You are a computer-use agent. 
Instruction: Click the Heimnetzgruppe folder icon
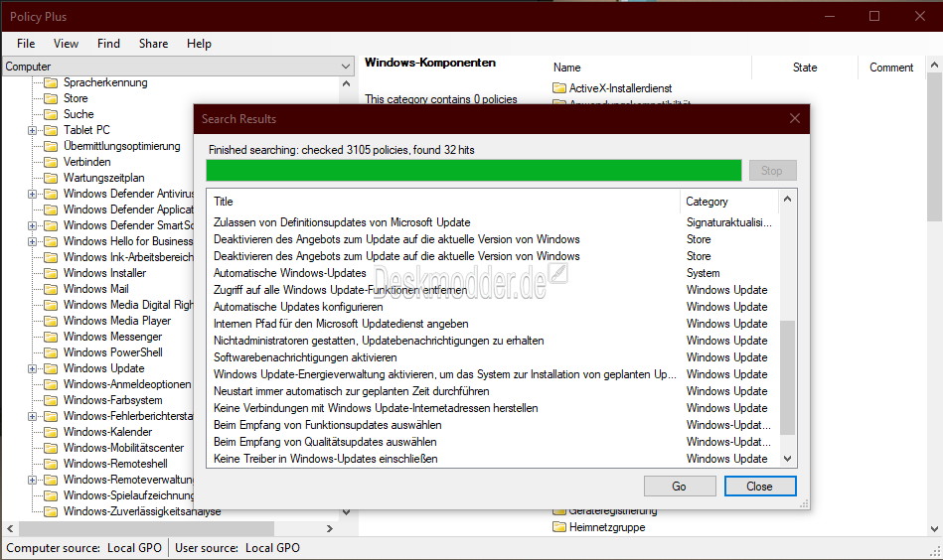(x=559, y=527)
